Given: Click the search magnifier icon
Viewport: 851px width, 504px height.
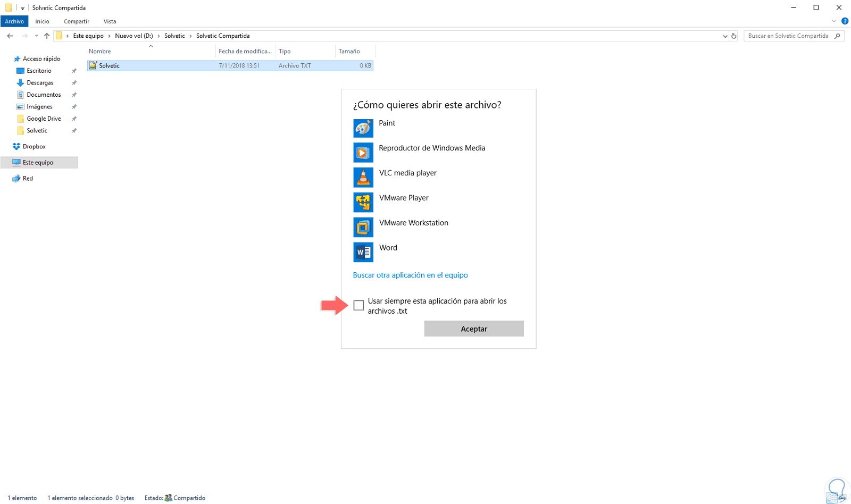Looking at the screenshot, I should click(838, 36).
